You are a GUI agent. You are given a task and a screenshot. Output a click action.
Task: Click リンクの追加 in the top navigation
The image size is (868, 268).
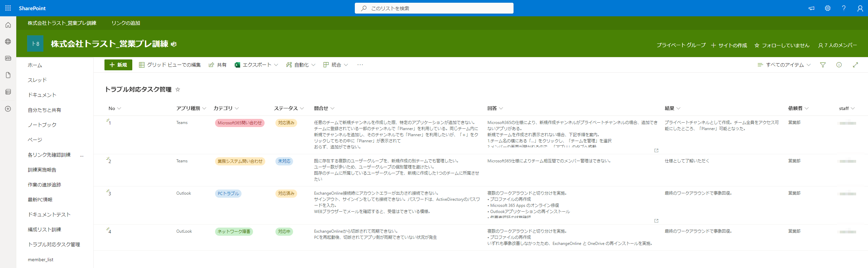126,23
